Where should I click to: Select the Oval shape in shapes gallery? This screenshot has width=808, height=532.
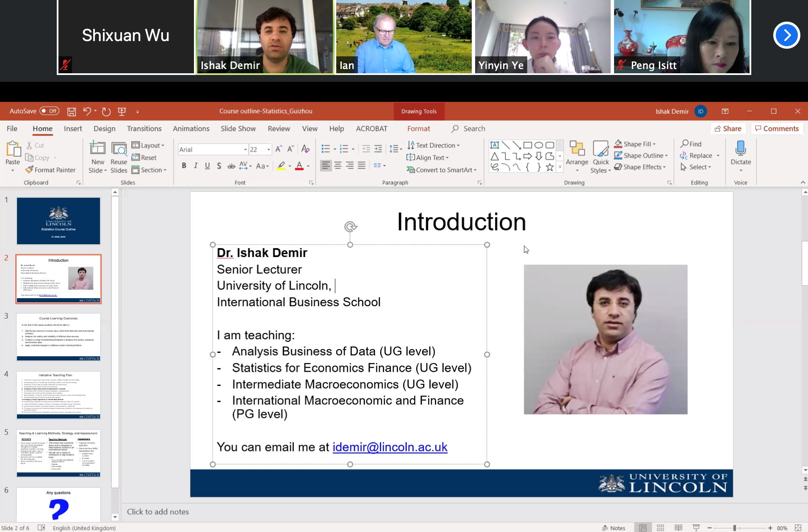click(x=539, y=145)
